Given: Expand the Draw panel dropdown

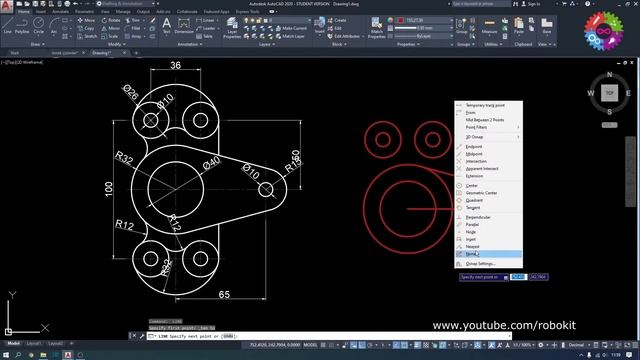Looking at the screenshot, I should pyautogui.click(x=38, y=44).
